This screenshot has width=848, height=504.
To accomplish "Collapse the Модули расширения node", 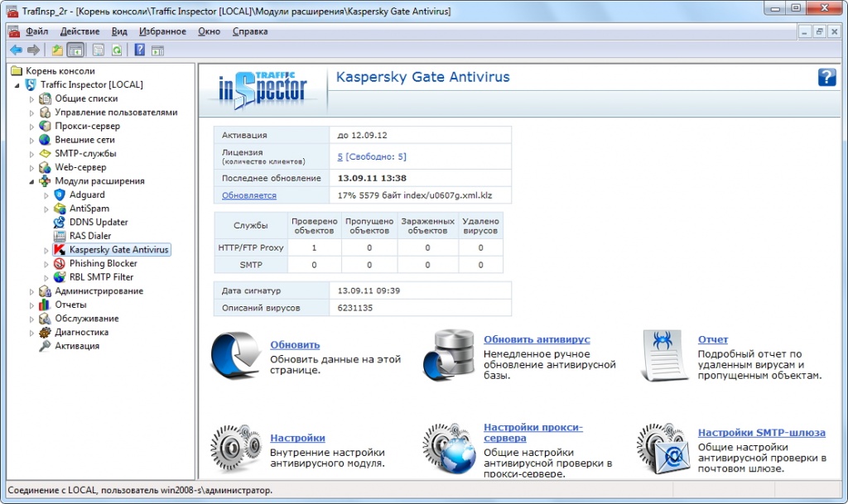I will [31, 181].
